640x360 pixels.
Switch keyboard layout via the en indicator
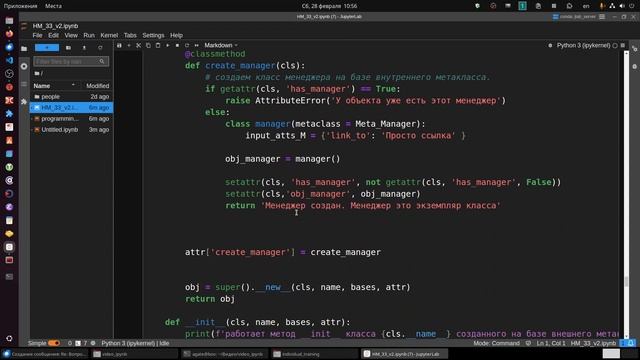tap(586, 6)
